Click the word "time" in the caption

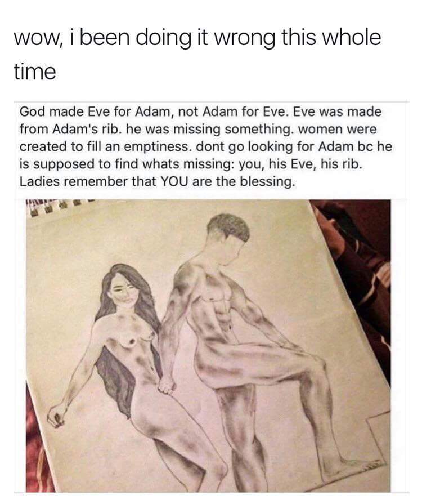click(35, 72)
